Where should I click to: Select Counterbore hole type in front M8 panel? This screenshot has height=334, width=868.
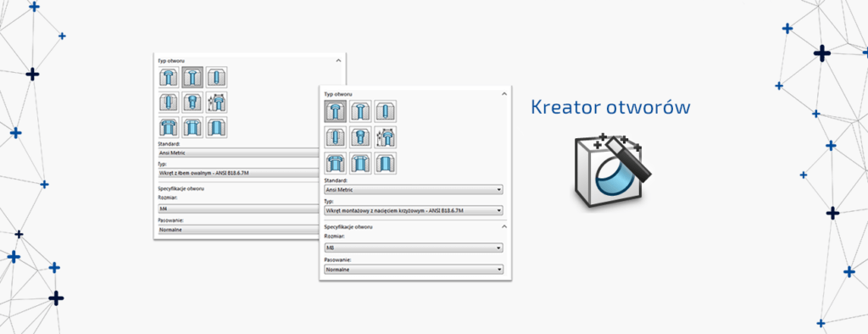(x=336, y=111)
